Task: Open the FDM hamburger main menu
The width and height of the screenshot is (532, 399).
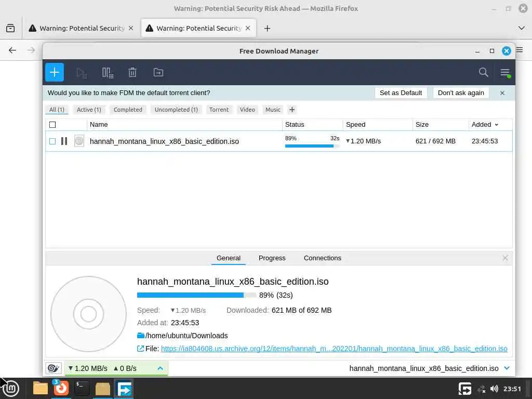Action: (505, 73)
